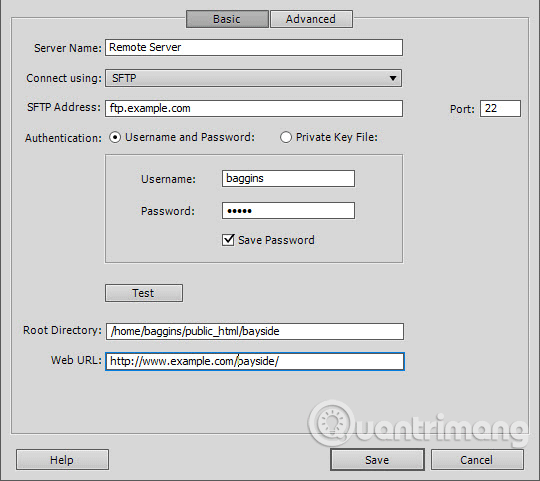Click the Port number field
The image size is (540, 481).
[500, 109]
